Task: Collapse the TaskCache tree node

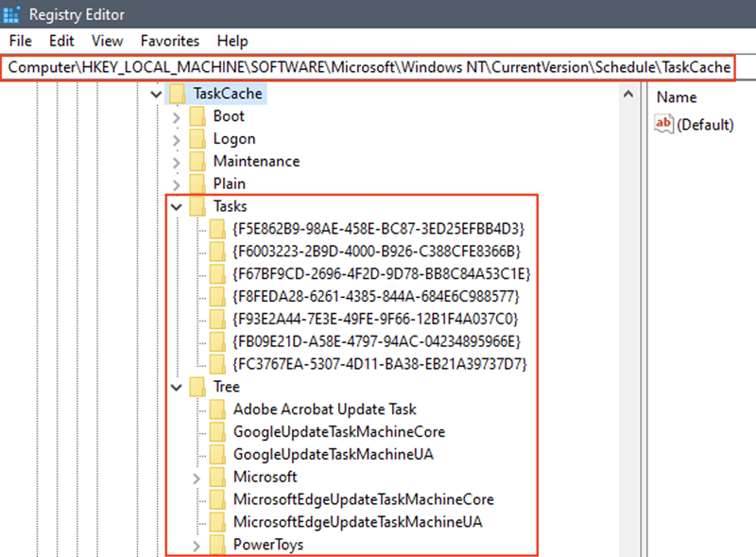Action: tap(156, 94)
